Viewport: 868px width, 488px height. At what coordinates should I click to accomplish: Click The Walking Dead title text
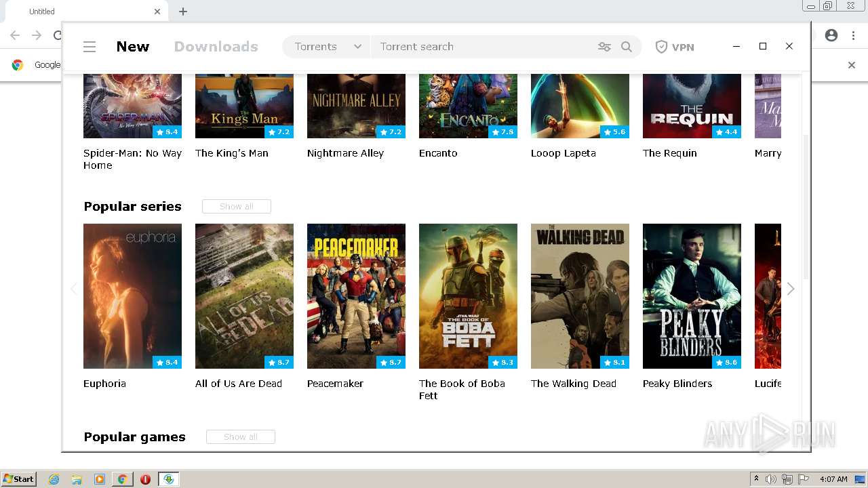[x=574, y=384]
